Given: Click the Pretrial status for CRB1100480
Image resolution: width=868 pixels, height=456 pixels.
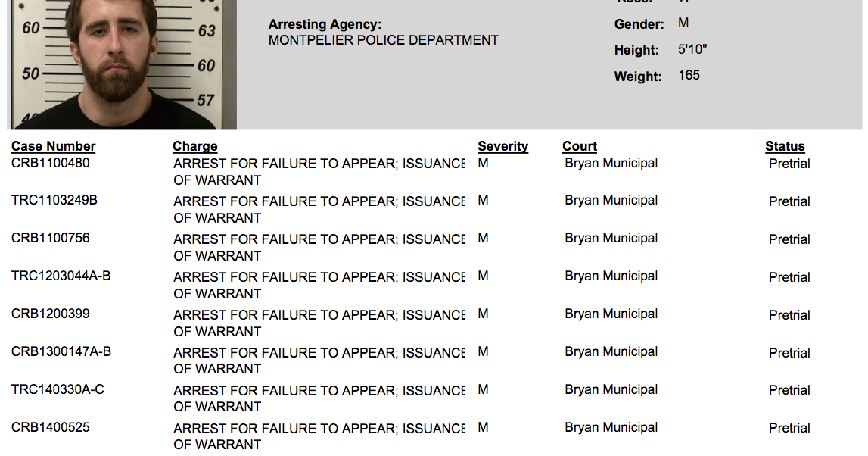Looking at the screenshot, I should [789, 164].
